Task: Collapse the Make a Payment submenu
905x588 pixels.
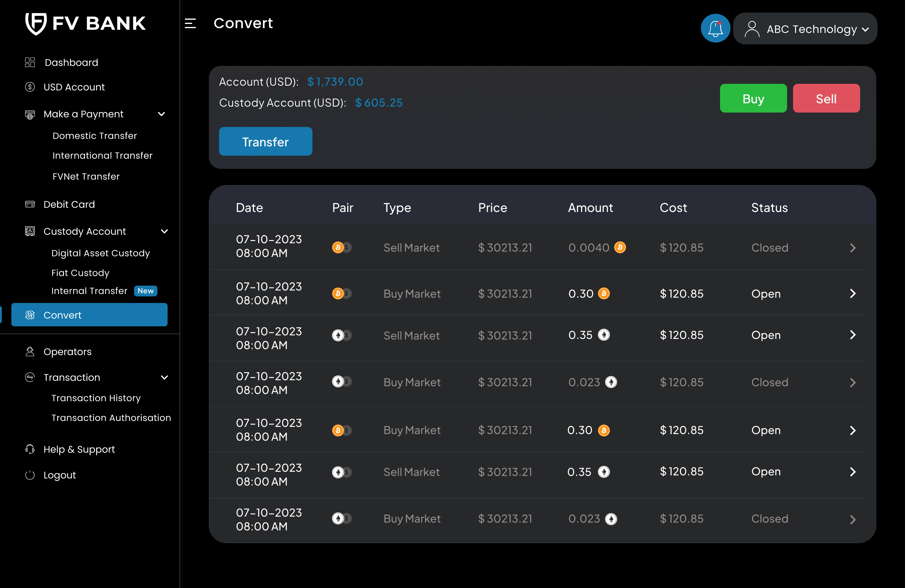Action: (x=161, y=114)
